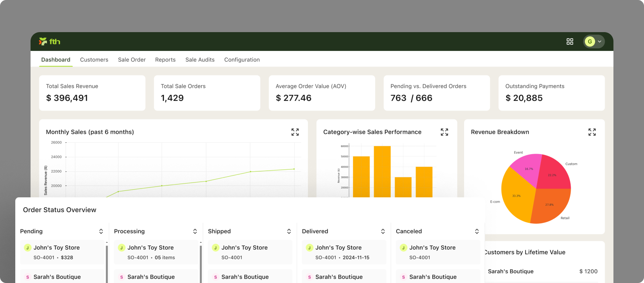644x283 pixels.
Task: Click the tallest bar in category chart
Action: (x=382, y=172)
